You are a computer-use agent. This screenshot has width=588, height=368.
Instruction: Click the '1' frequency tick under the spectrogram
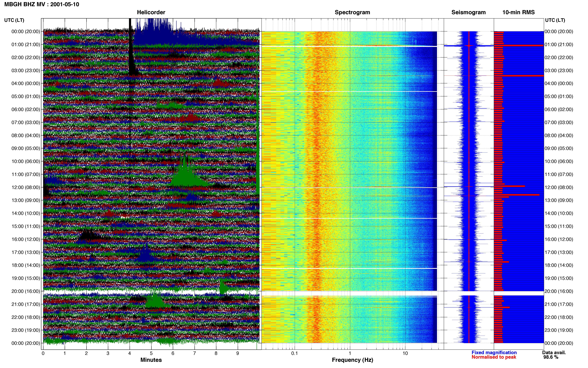(350, 353)
